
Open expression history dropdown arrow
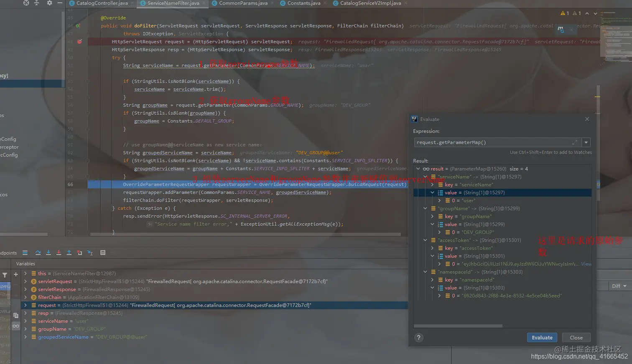pyautogui.click(x=586, y=142)
